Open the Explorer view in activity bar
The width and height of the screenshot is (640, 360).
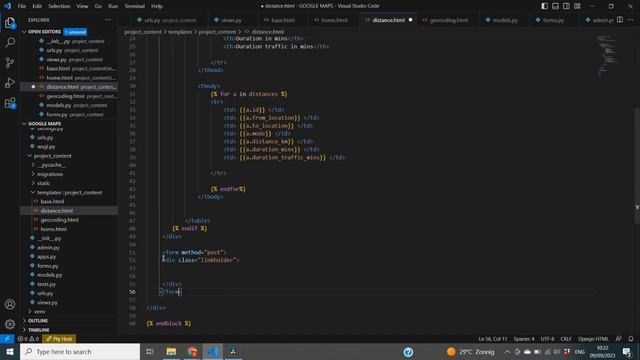coord(10,23)
